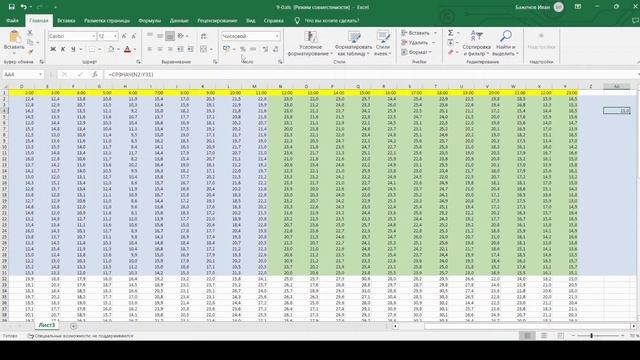
Task: Increase font size with the large A
Action: [124, 36]
